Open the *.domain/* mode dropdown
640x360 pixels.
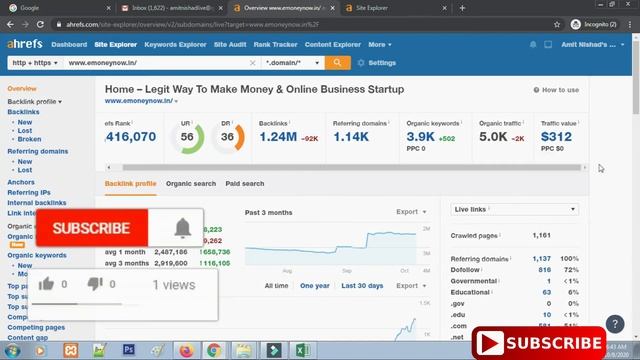point(293,63)
